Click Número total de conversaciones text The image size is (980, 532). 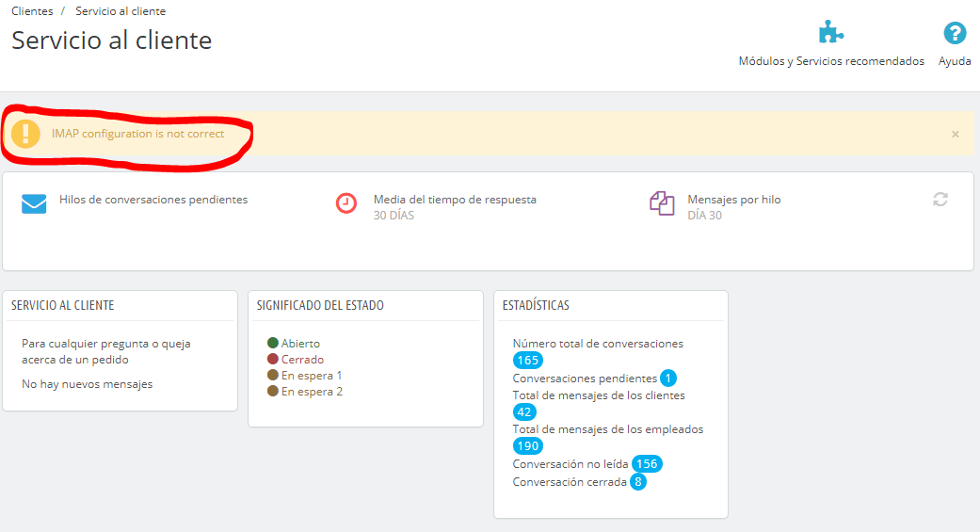point(598,343)
